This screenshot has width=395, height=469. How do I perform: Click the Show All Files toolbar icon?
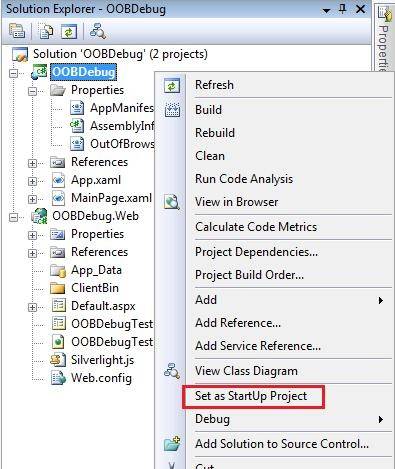45,32
